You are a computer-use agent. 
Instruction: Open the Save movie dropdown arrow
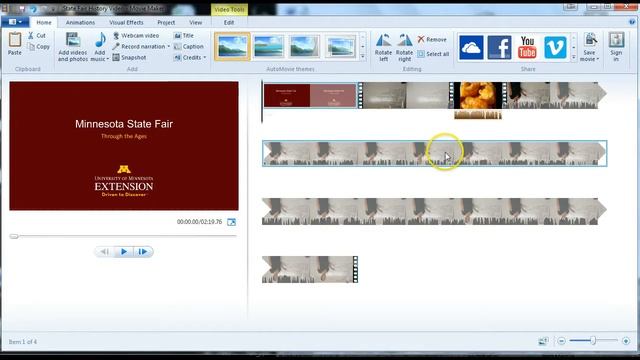tap(598, 59)
